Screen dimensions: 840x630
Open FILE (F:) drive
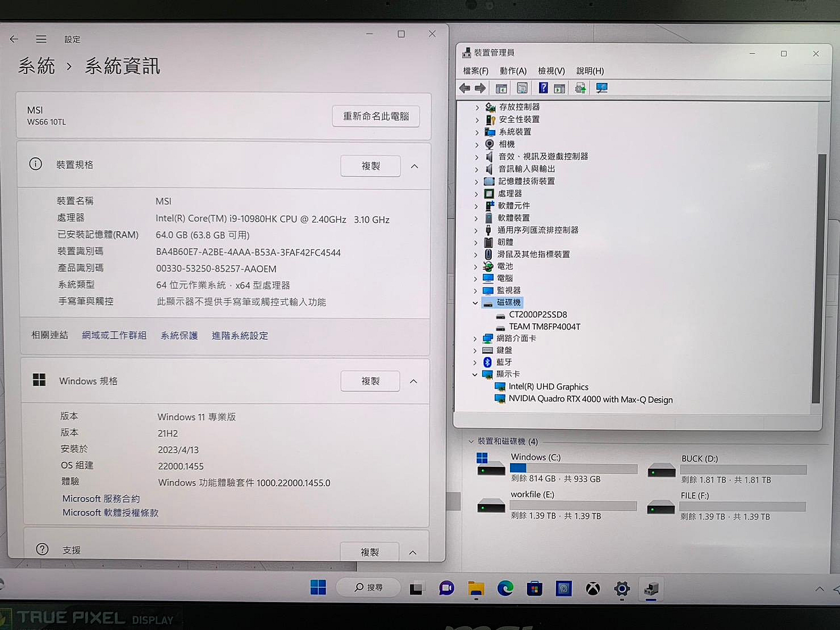pos(727,506)
